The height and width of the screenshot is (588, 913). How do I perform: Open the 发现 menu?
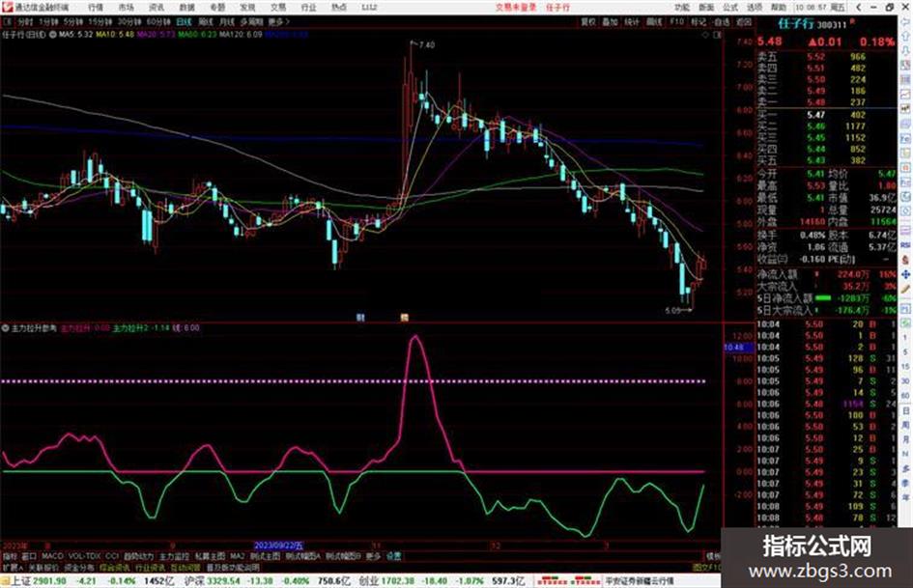(247, 7)
